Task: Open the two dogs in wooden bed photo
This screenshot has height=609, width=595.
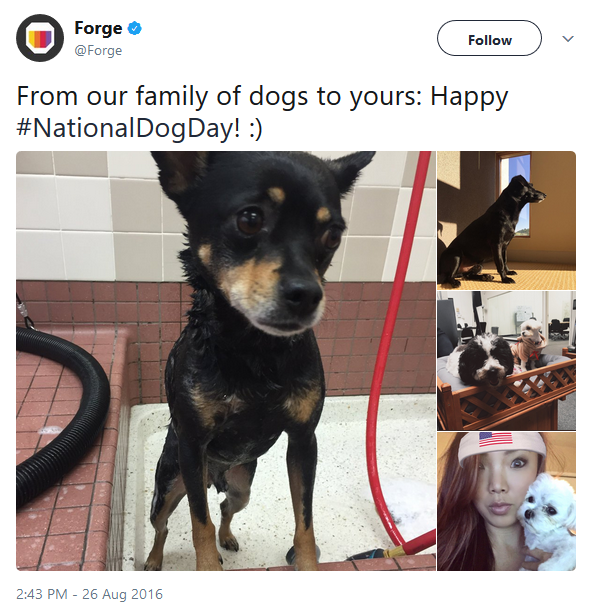Action: coord(506,361)
